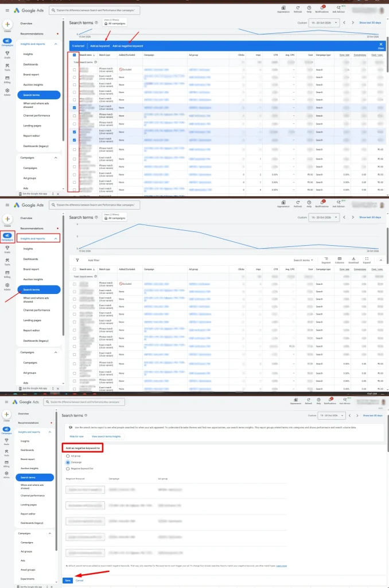Open Recommendations in middle screenshot sidebar
Viewport: 389px width, 588px height.
[x=32, y=229]
